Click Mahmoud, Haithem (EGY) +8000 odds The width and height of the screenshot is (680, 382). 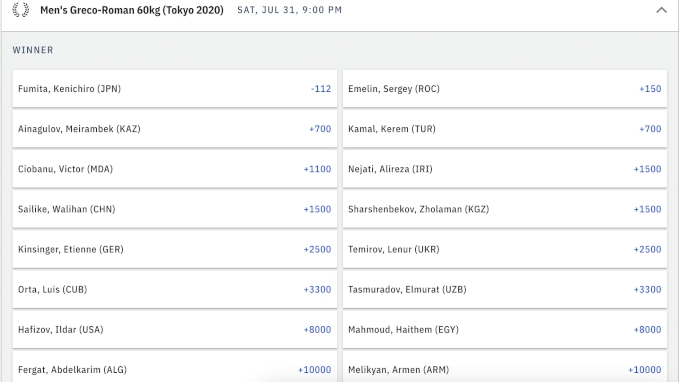(x=505, y=330)
